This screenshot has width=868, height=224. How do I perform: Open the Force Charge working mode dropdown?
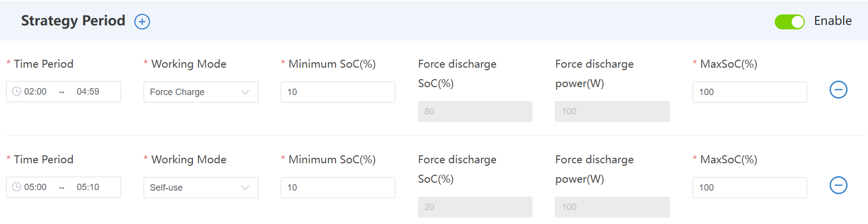(194, 92)
